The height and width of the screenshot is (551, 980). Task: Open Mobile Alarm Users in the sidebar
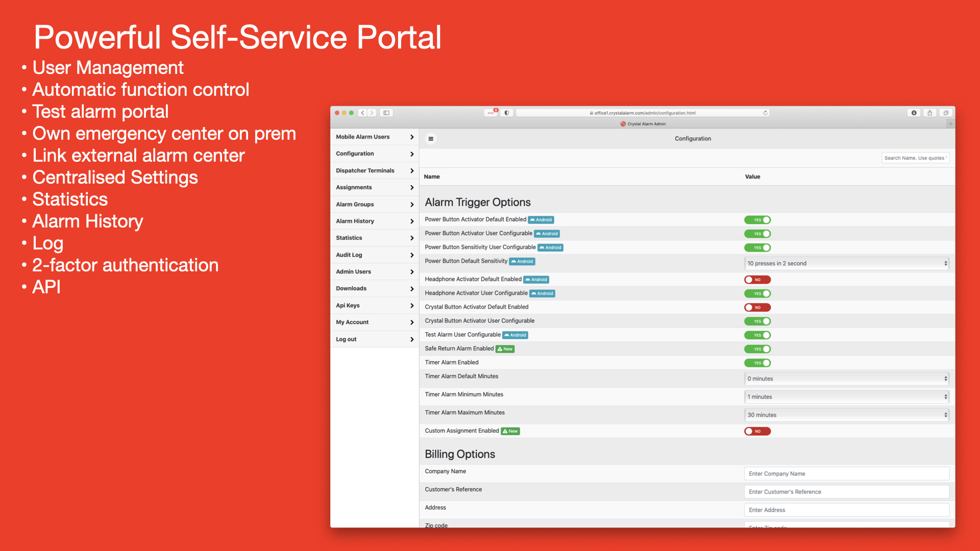tap(375, 137)
